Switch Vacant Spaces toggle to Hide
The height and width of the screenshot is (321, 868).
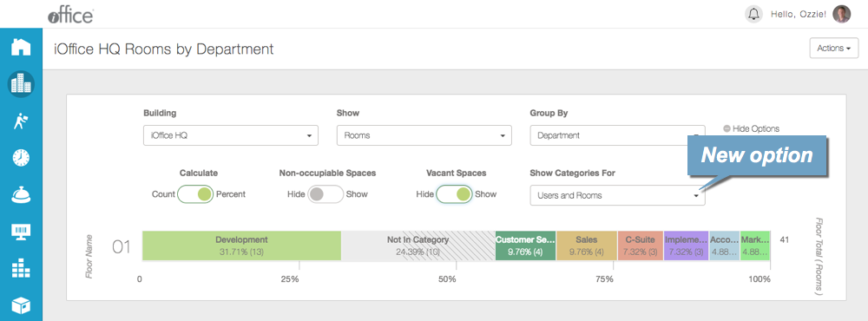point(454,194)
